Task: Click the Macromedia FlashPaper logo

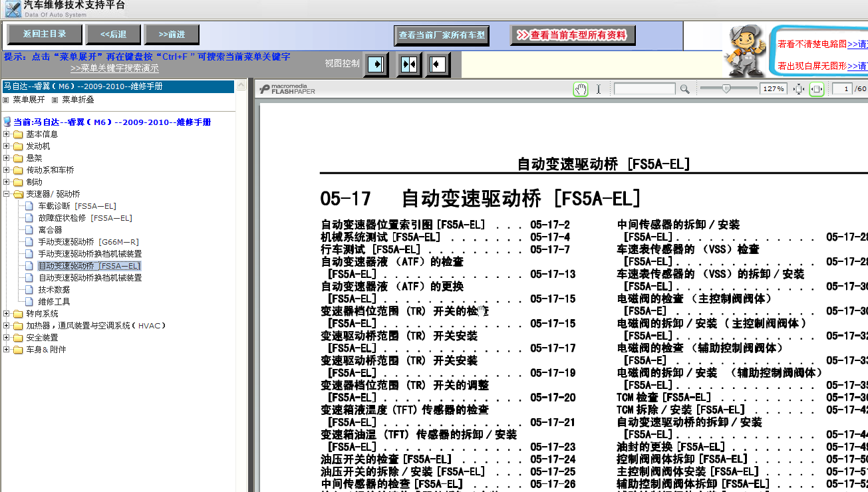Action: pos(287,89)
